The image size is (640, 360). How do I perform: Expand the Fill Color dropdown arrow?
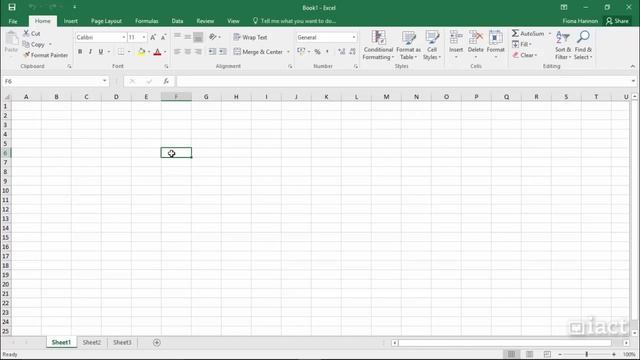(149, 52)
